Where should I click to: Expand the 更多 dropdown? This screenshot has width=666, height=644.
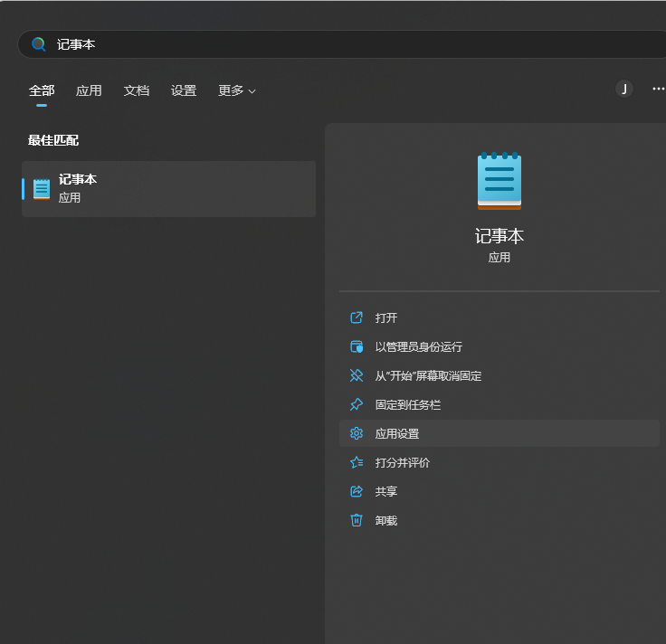pyautogui.click(x=236, y=90)
